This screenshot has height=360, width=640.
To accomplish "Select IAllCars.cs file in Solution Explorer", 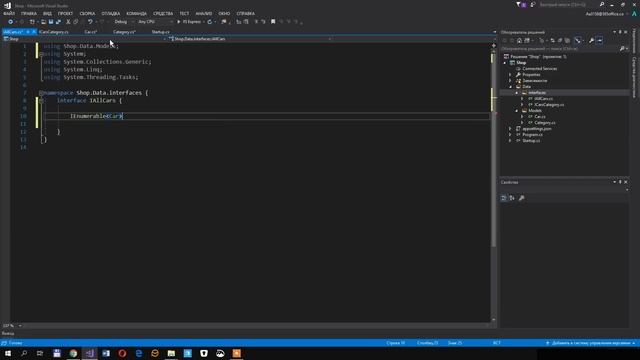I will click(543, 99).
